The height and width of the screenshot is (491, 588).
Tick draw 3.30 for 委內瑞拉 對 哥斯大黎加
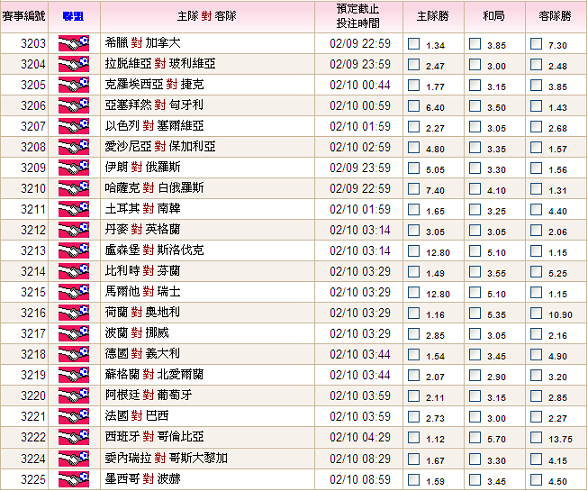(475, 459)
